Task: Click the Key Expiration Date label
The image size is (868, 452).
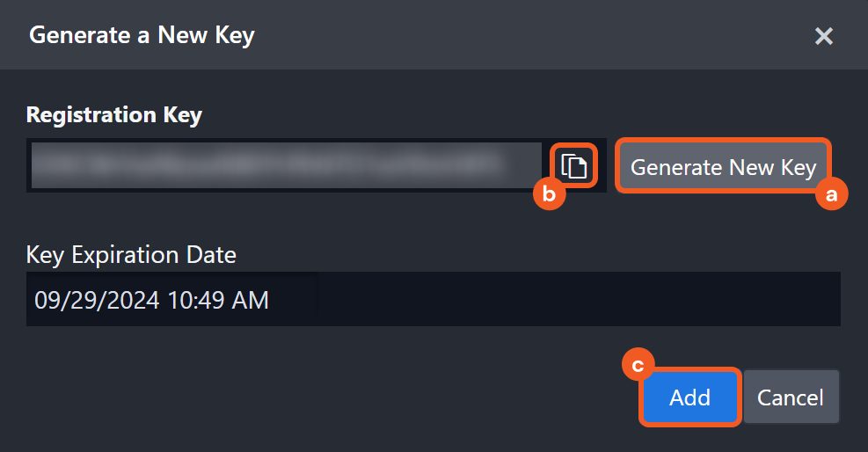Action: tap(131, 255)
